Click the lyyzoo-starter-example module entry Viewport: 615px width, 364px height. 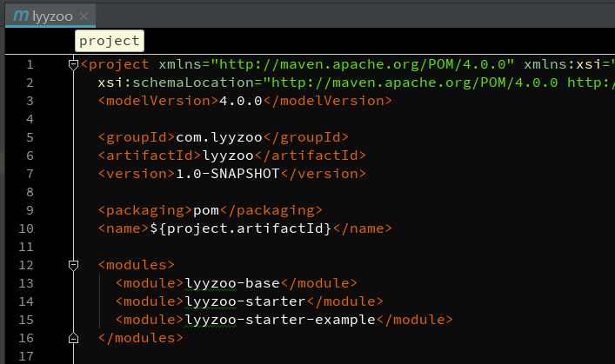280,320
